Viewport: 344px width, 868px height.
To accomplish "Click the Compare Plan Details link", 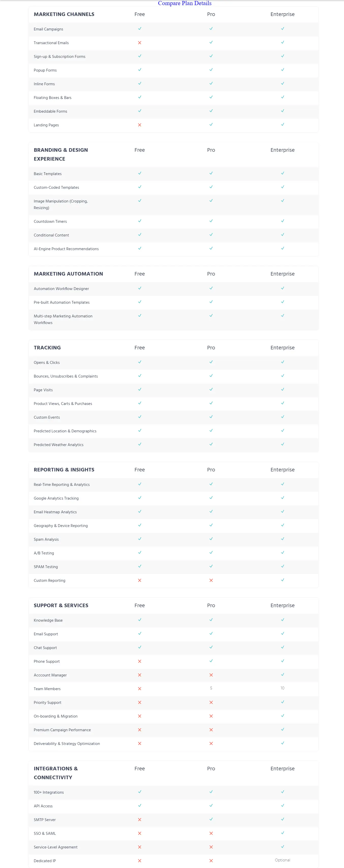I will point(184,3).
